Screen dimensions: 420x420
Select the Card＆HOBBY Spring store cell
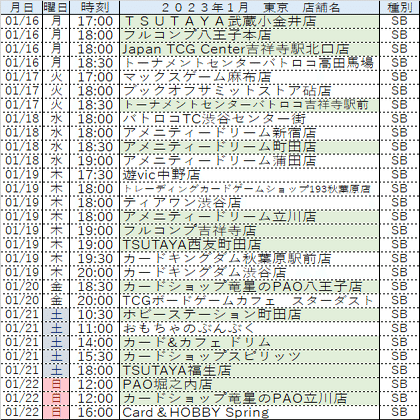pos(249,413)
